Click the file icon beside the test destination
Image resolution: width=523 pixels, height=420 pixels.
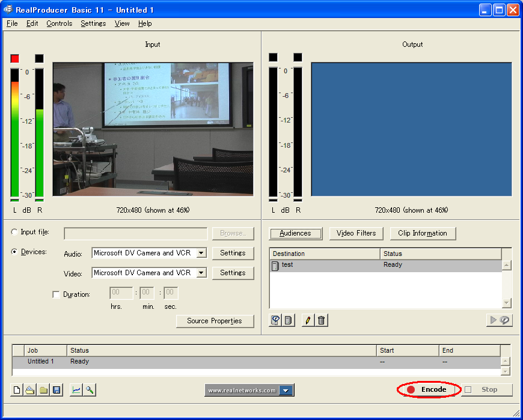275,266
